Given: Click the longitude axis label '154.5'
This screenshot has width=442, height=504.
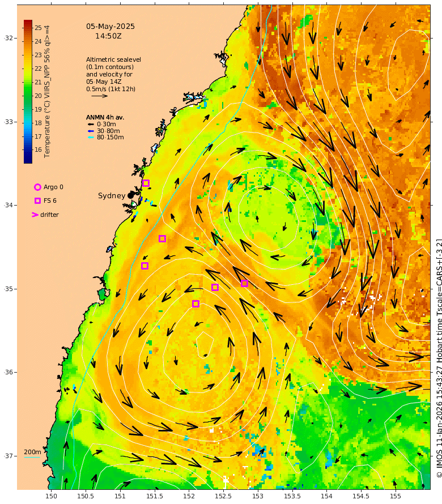Looking at the screenshot, I should click(x=361, y=496).
